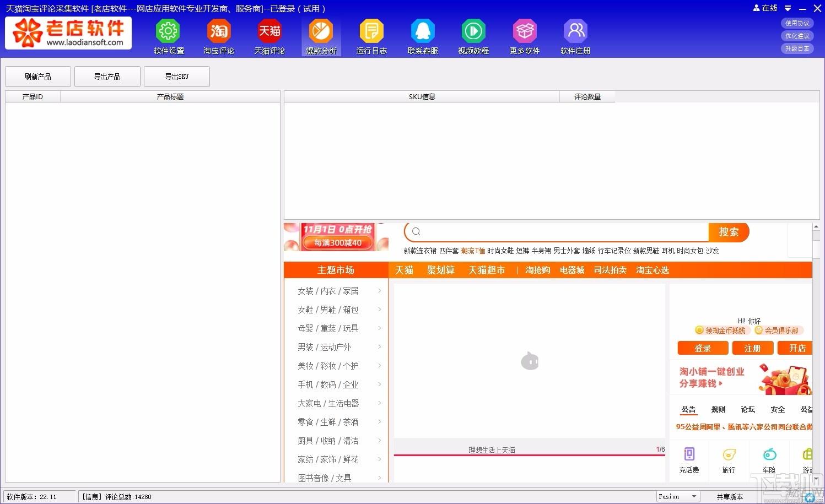Click the 产品ID column header
Viewport: 825px width, 504px height.
[x=33, y=96]
